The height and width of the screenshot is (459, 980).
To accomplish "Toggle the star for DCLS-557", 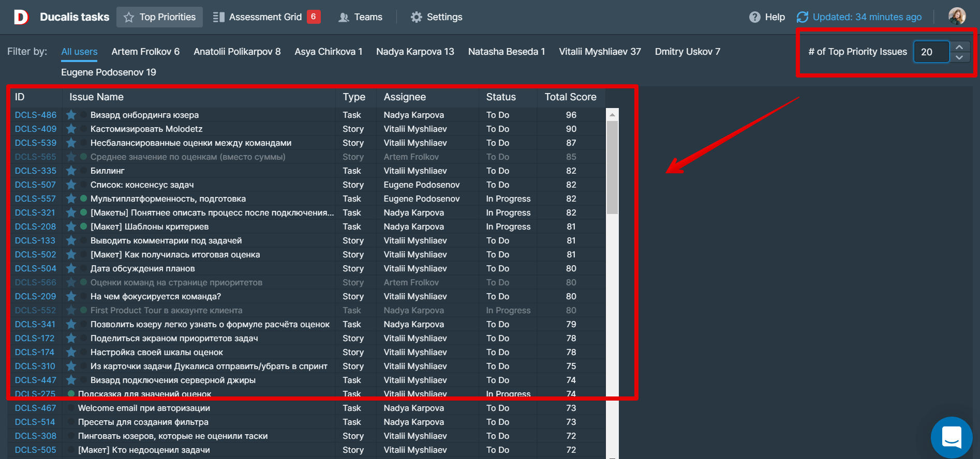I will click(x=71, y=198).
